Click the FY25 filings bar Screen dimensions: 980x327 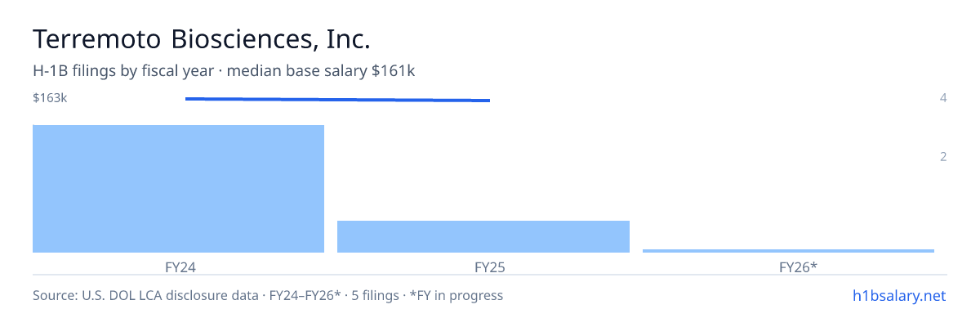[483, 236]
